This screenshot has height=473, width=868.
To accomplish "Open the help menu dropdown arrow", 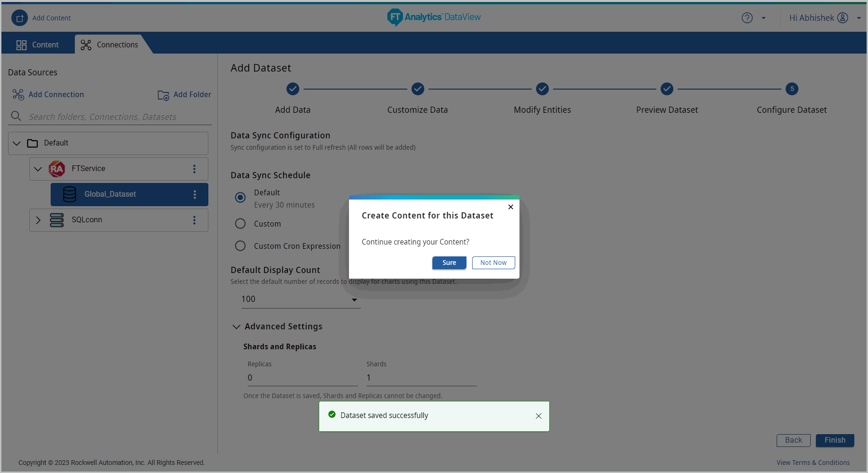I will tap(763, 18).
